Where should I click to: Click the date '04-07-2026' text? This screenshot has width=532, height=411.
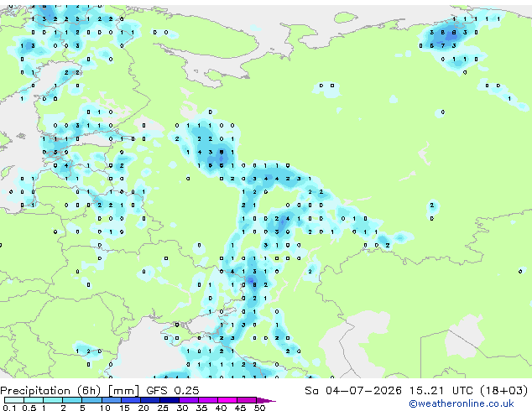pos(363,391)
